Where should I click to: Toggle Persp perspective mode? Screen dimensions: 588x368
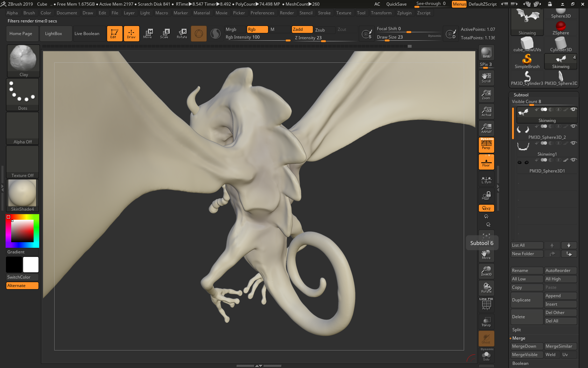point(486,145)
